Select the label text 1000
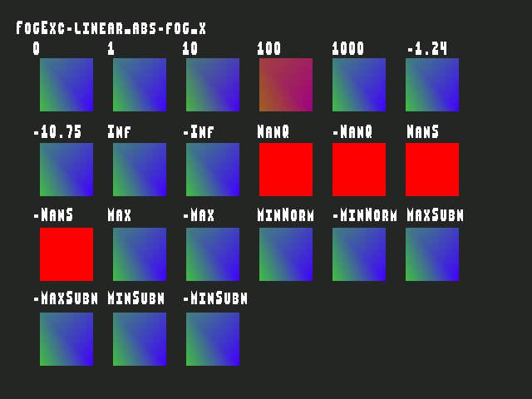This screenshot has height=399, width=532. [x=348, y=48]
